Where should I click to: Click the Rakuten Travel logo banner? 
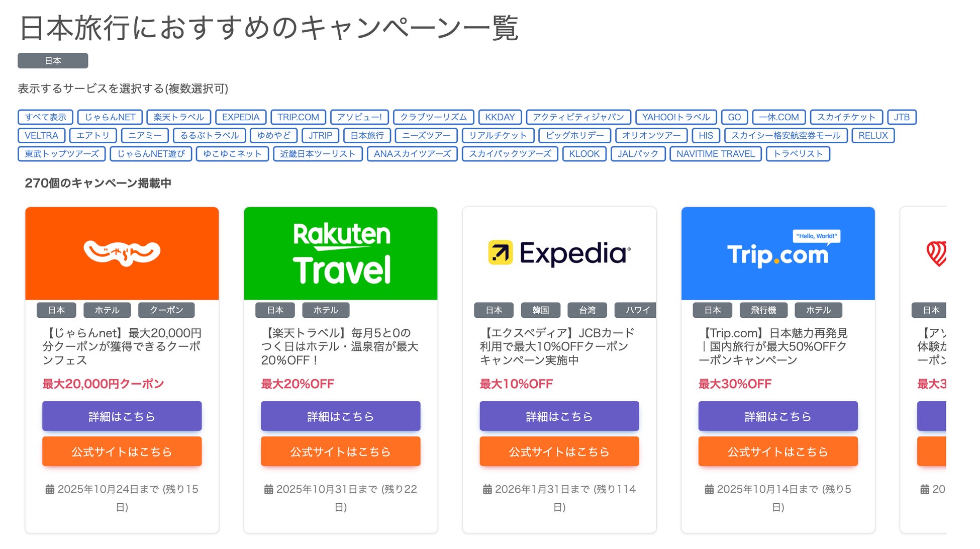tap(341, 253)
